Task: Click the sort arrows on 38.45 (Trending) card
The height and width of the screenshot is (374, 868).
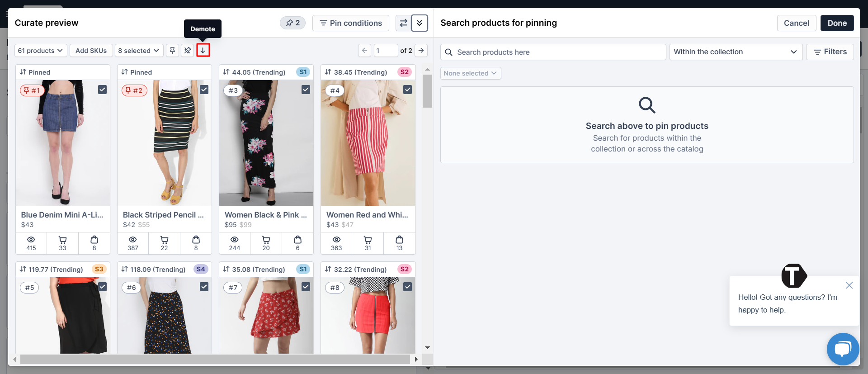Action: tap(328, 72)
